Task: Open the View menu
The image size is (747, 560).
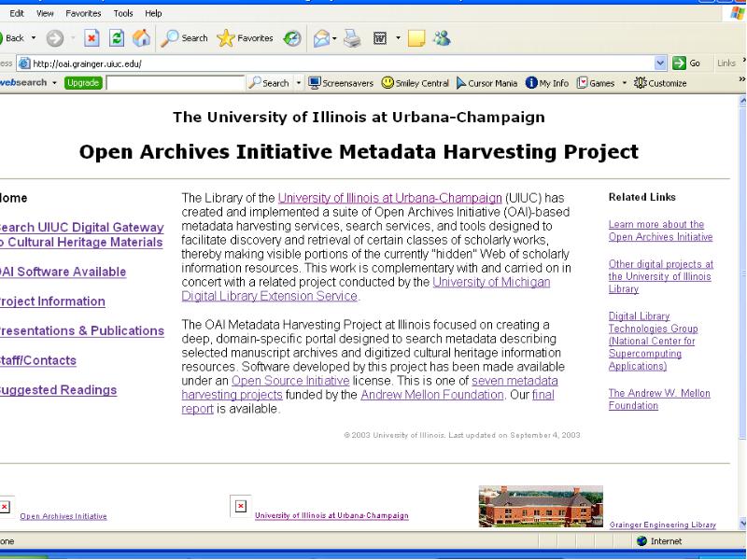Action: [x=45, y=13]
